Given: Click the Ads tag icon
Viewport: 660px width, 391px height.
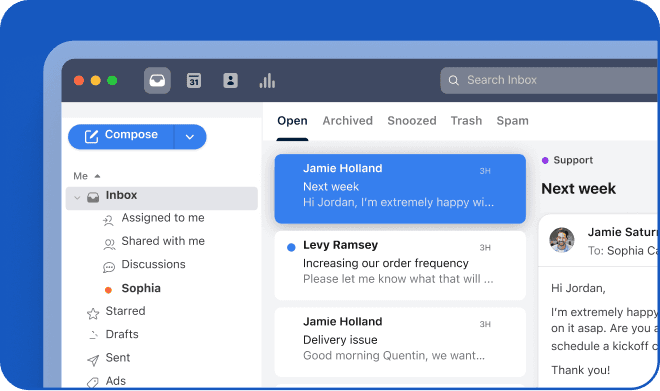Looking at the screenshot, I should coord(93,382).
